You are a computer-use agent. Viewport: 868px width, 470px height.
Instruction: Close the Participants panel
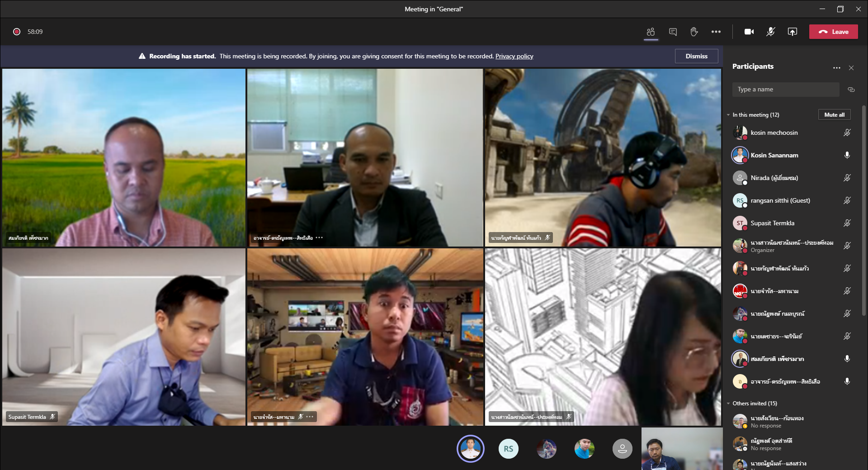click(x=851, y=68)
